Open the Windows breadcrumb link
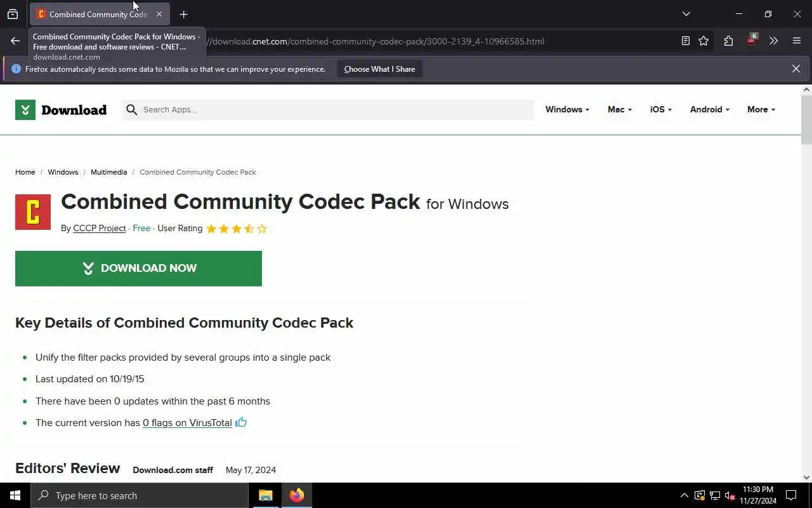This screenshot has width=812, height=508. 63,172
